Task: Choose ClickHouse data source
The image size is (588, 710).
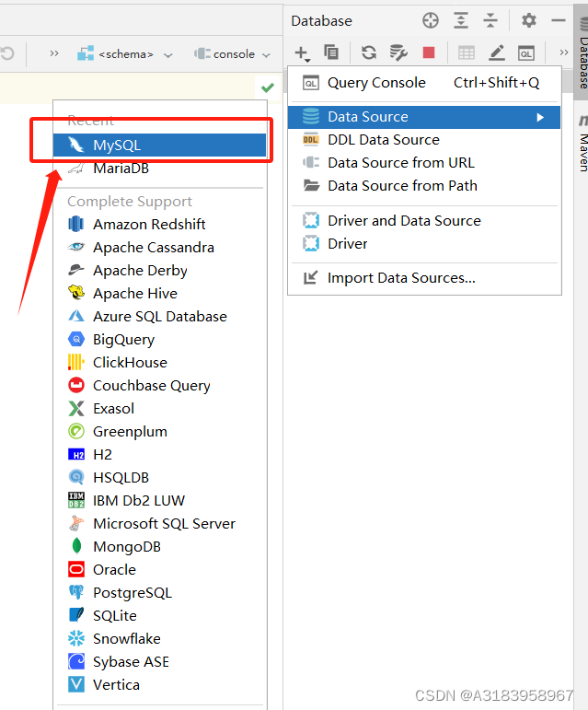Action: click(x=159, y=362)
